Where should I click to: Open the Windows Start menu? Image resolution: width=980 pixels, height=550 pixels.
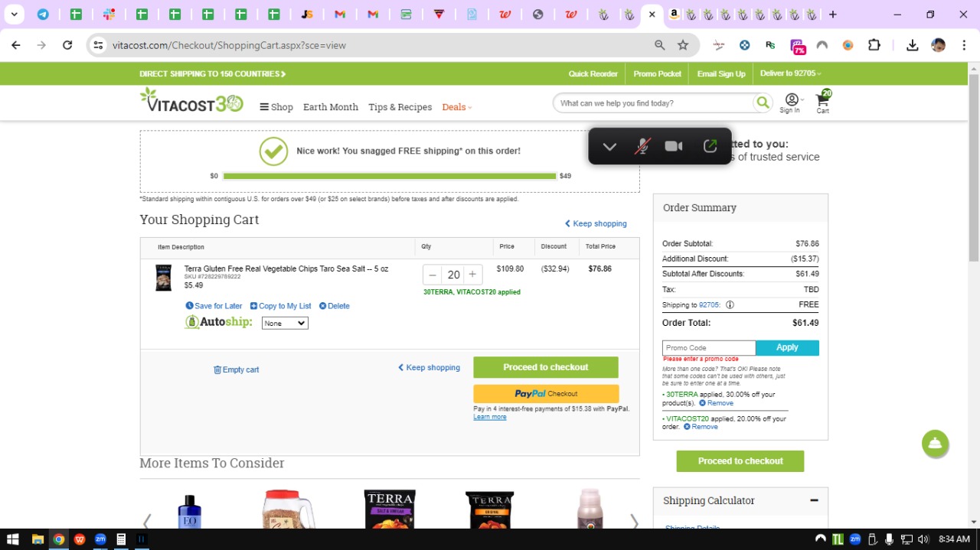[12, 539]
